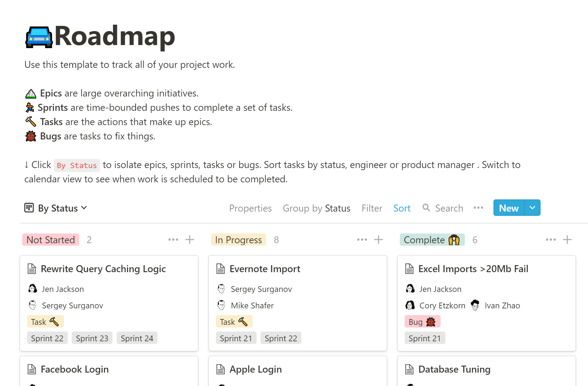Click the blue Sort option
This screenshot has width=588, height=386.
coord(402,208)
